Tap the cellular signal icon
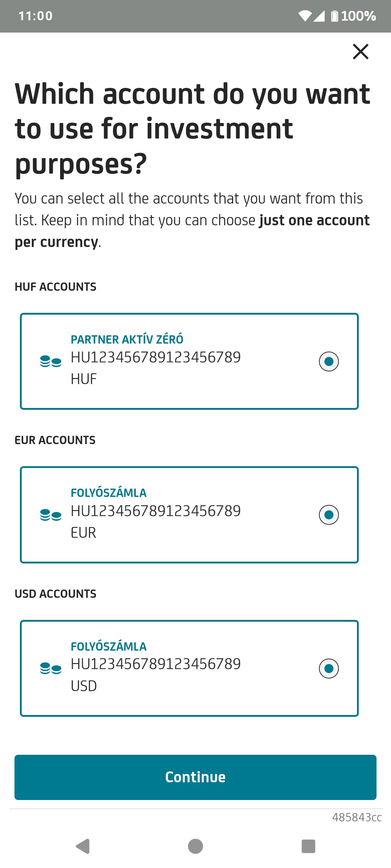 tap(319, 16)
